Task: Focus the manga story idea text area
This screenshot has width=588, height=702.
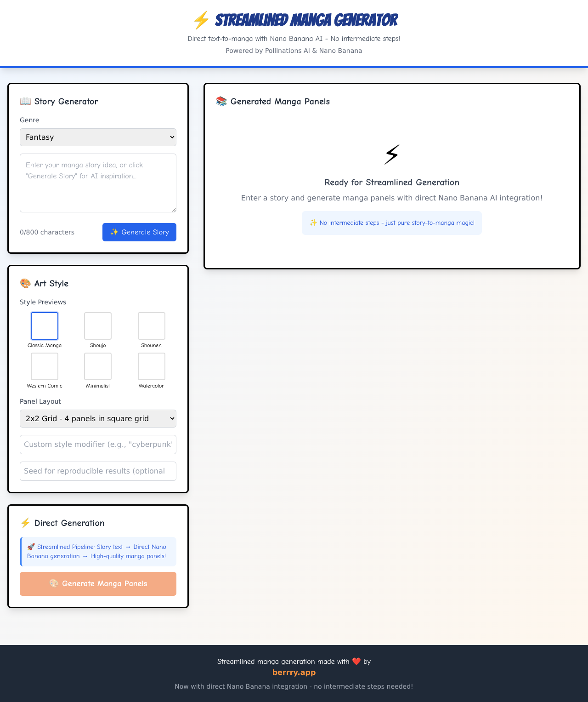Action: pos(98,183)
